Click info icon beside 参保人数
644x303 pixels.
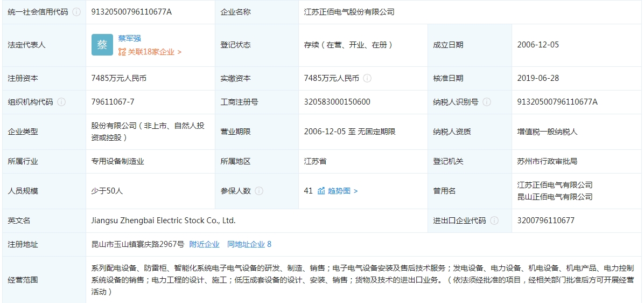tap(259, 191)
